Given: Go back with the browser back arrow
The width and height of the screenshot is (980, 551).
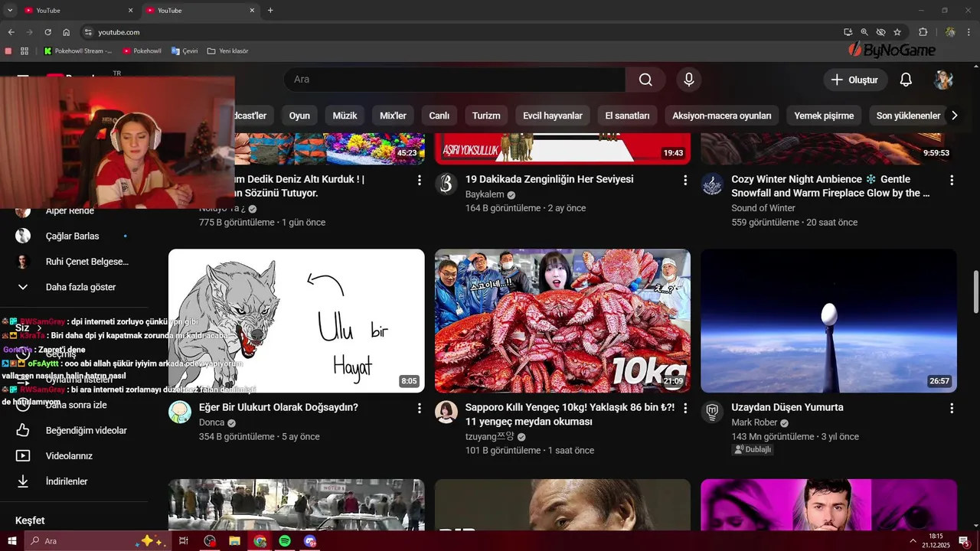Looking at the screenshot, I should 11,32.
